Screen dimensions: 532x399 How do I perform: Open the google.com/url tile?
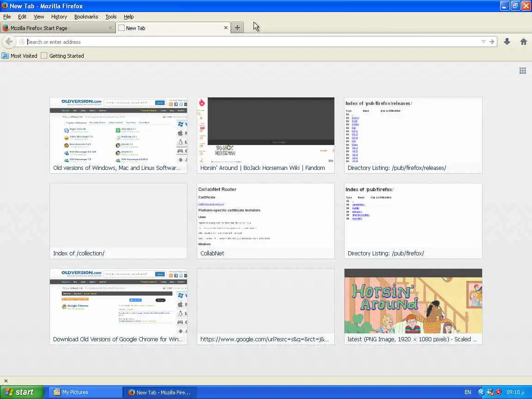click(x=266, y=307)
